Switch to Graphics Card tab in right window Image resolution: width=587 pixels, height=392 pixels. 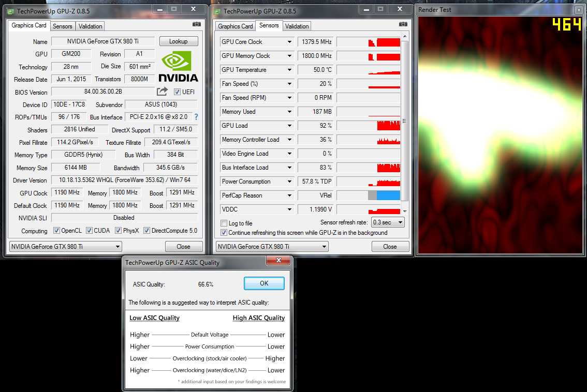[236, 26]
